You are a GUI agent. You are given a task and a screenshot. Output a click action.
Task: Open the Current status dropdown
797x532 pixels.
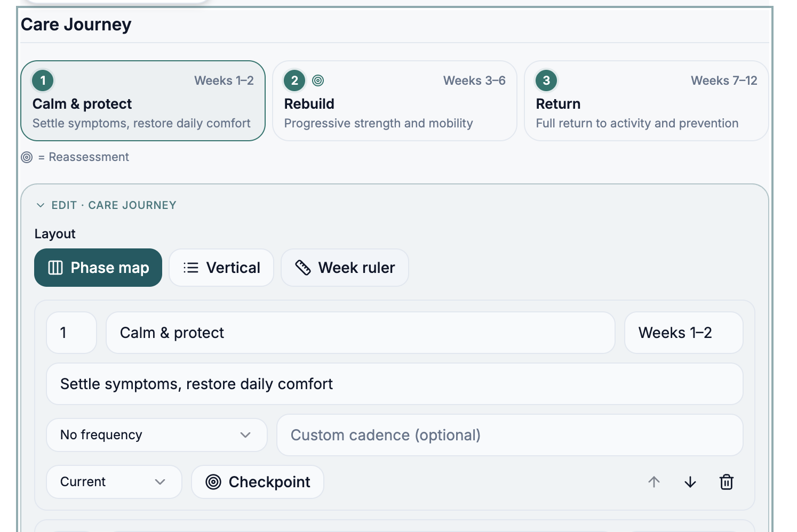(114, 482)
